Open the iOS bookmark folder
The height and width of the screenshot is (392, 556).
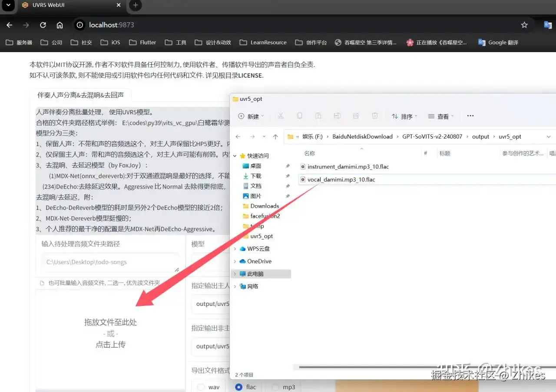pyautogui.click(x=110, y=43)
